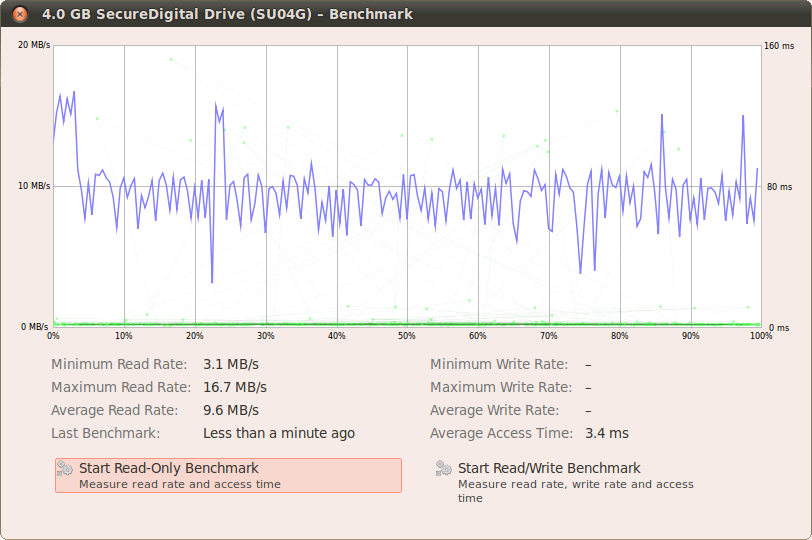
Task: Click the 0 ms axis label
Action: tap(779, 328)
